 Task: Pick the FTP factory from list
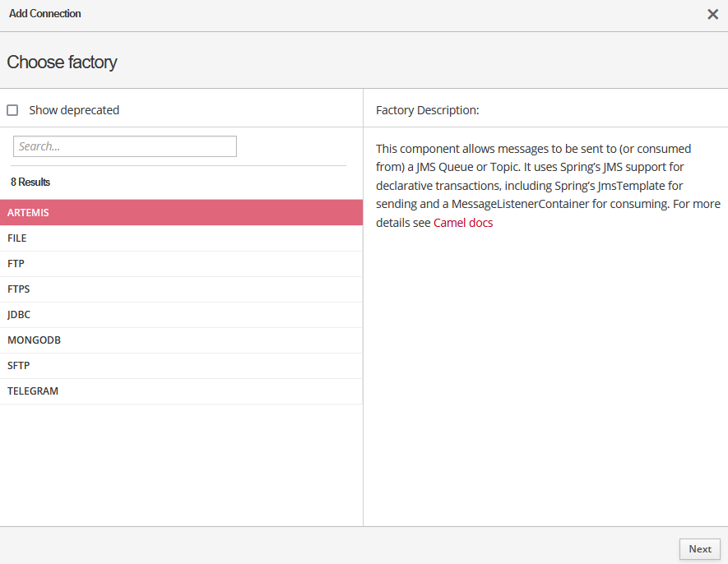tap(181, 264)
